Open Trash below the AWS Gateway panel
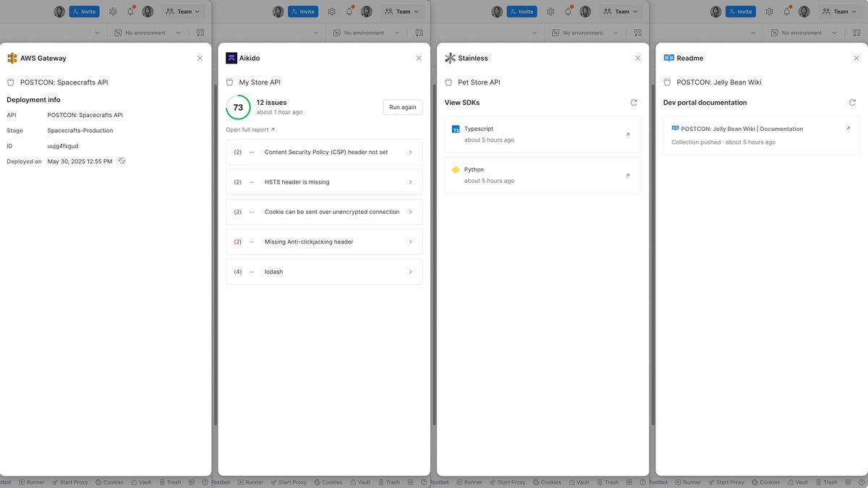 pyautogui.click(x=169, y=482)
